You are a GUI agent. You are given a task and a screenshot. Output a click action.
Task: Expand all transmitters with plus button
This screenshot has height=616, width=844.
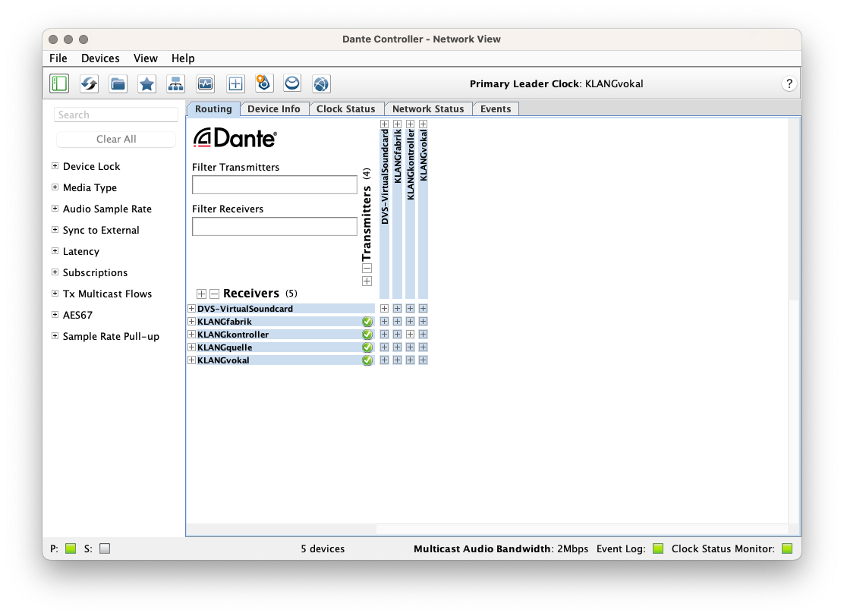(367, 281)
